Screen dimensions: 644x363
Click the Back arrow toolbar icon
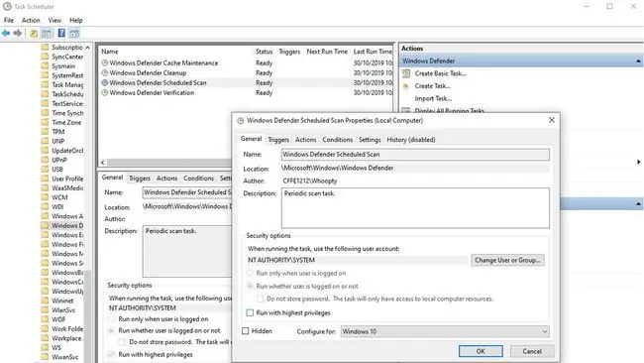(6, 33)
